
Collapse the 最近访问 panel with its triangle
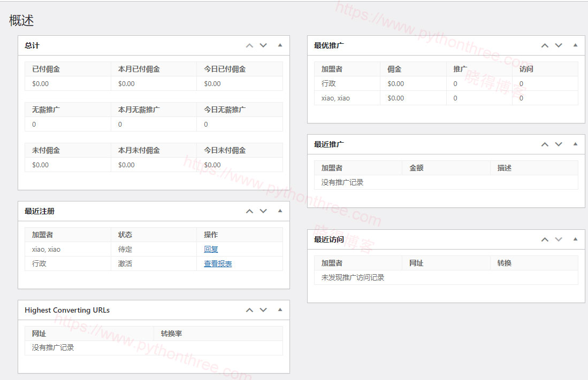point(575,239)
